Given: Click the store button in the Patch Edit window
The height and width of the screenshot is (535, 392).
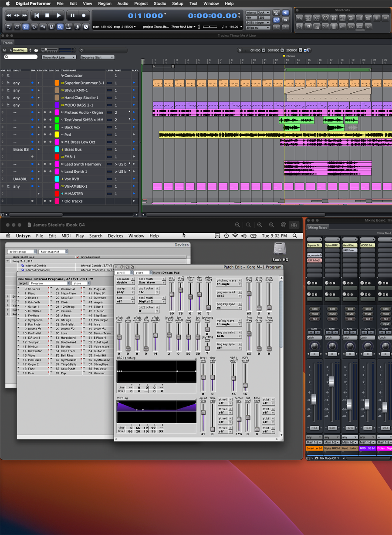Looking at the screenshot, I should (x=142, y=273).
